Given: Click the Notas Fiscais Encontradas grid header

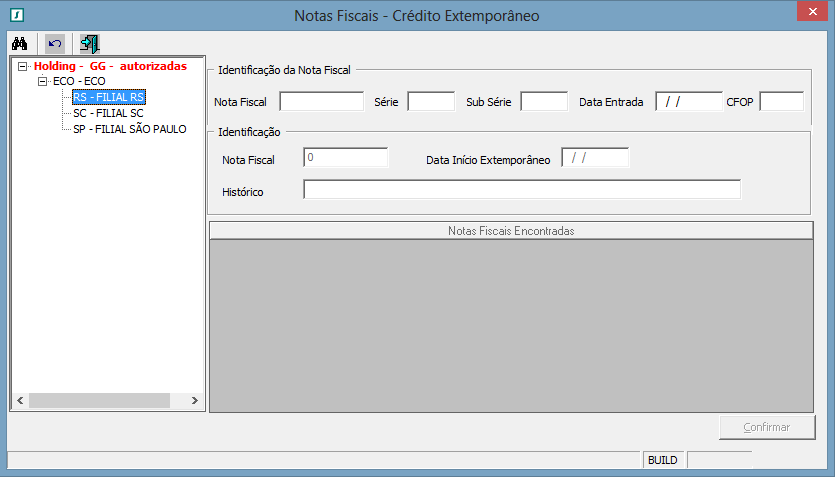Looking at the screenshot, I should [x=511, y=231].
